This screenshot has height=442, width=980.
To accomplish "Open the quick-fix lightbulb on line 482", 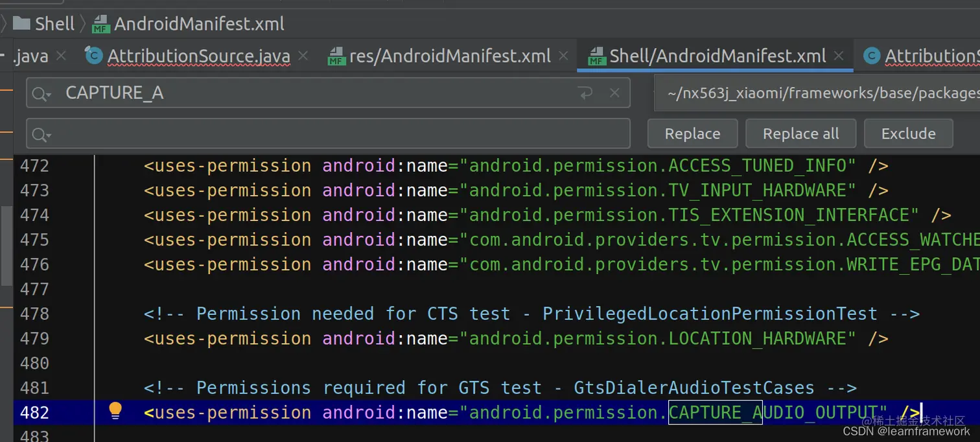I will 115,410.
